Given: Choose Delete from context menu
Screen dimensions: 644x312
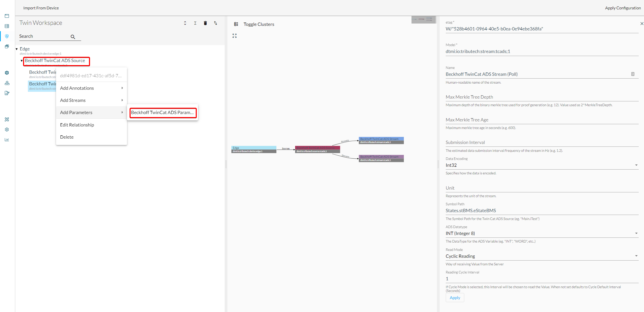Looking at the screenshot, I should pyautogui.click(x=92, y=137).
